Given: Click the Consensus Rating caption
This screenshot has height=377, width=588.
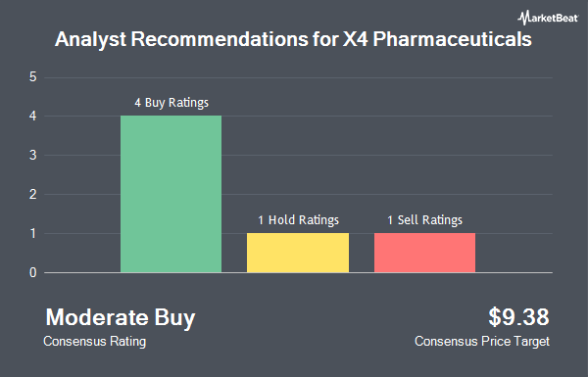Looking at the screenshot, I should 94,342.
